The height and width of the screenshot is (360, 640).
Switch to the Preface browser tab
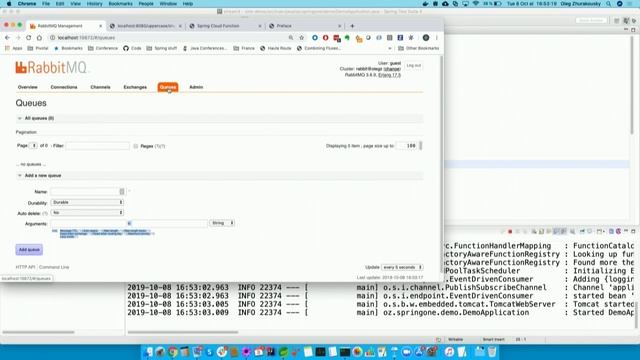304,26
